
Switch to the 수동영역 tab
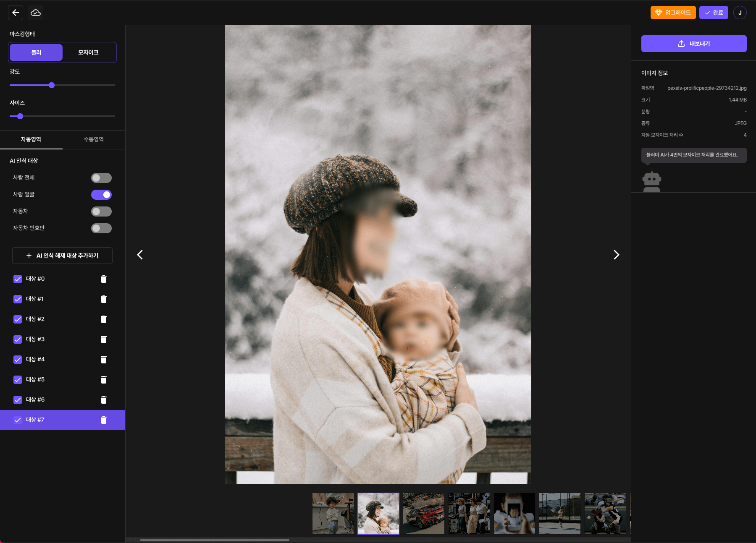94,139
